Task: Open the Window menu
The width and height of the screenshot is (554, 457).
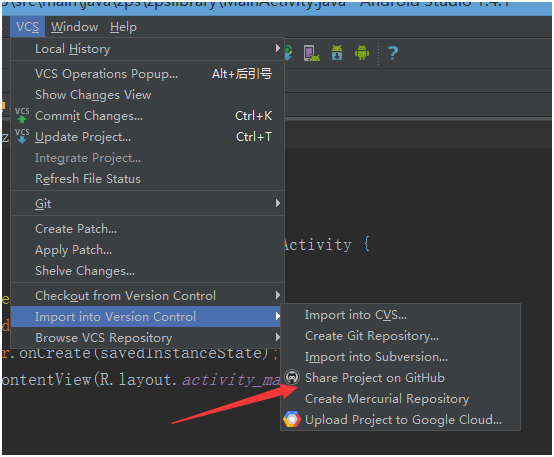Action: [x=75, y=27]
